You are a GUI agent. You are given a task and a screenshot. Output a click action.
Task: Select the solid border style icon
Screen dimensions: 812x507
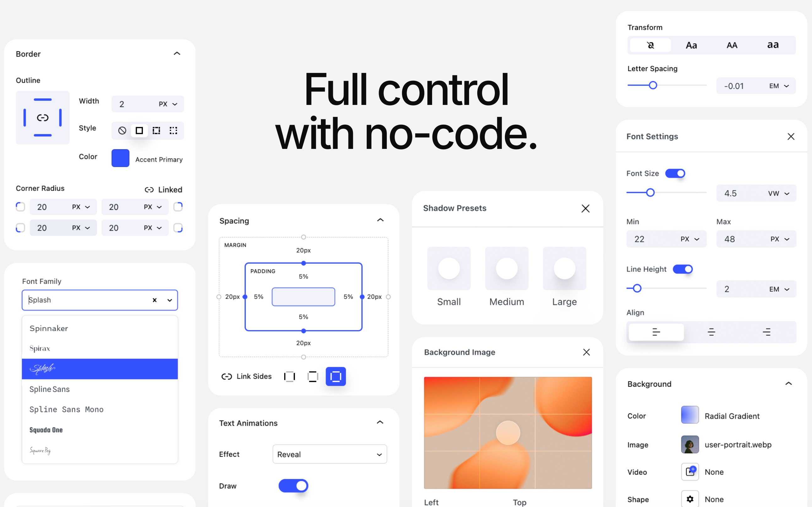click(138, 130)
